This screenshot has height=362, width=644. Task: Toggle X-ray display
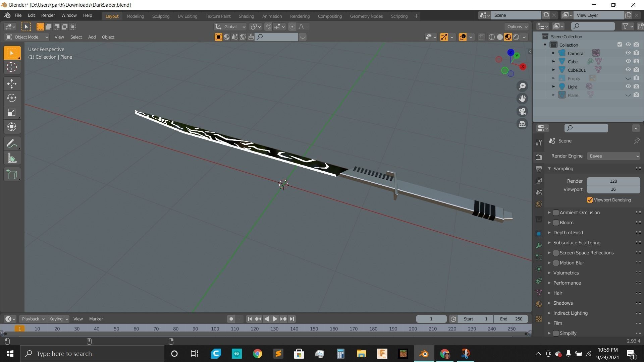tap(481, 37)
